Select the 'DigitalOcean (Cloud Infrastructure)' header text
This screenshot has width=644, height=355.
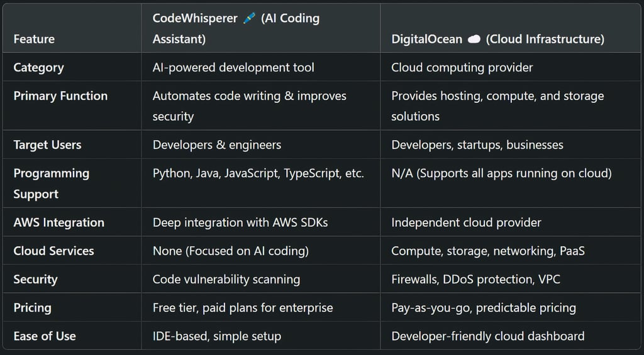(x=498, y=39)
